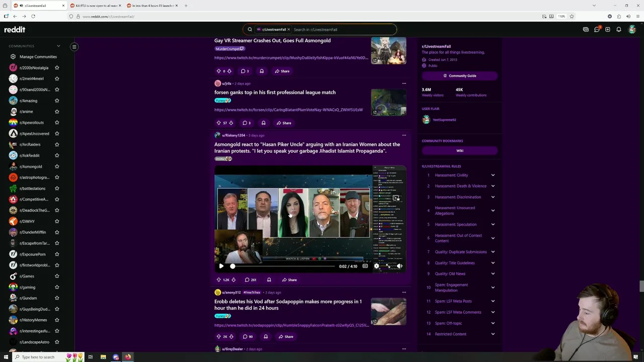The width and height of the screenshot is (644, 362).
Task: Toggle favorite star for r/2000sNostalgia
Action: (x=57, y=68)
